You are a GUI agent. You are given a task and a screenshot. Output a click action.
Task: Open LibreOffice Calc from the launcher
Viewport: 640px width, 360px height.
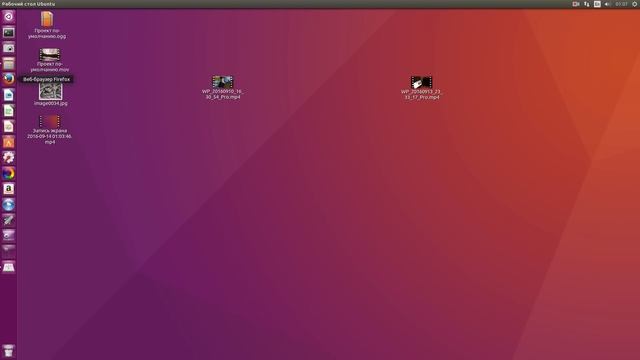[9, 111]
